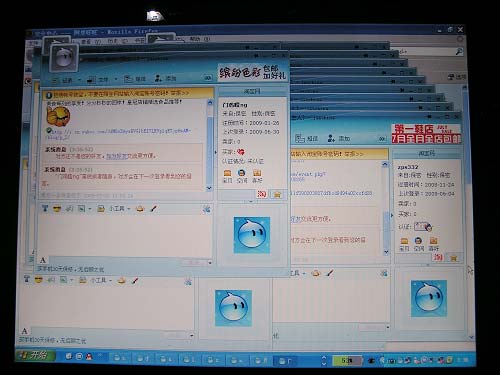The width and height of the screenshot is (500, 375).
Task: Send a file via front window toolbar
Action: coord(98,80)
